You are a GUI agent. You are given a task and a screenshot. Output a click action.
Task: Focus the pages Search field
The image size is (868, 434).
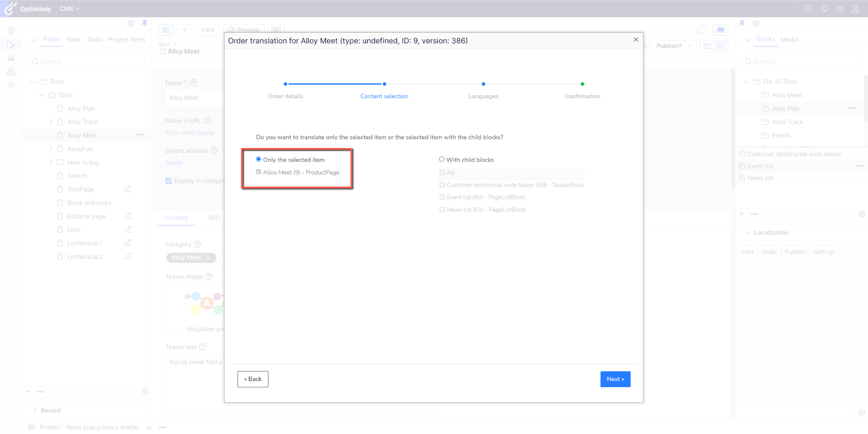click(87, 61)
